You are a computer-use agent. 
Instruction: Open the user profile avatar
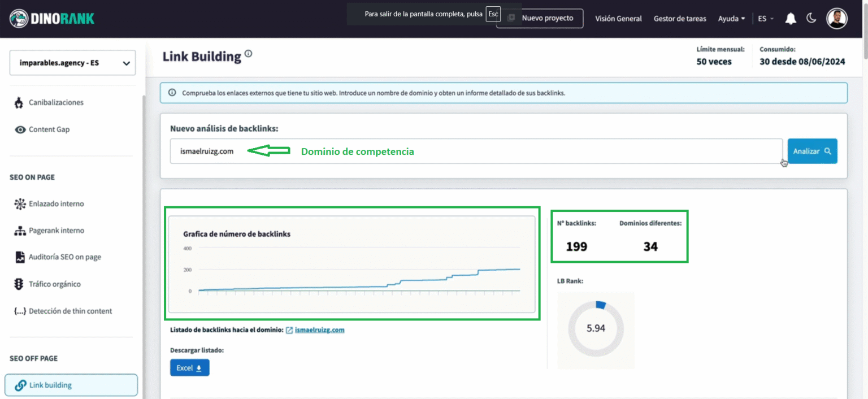pos(837,19)
